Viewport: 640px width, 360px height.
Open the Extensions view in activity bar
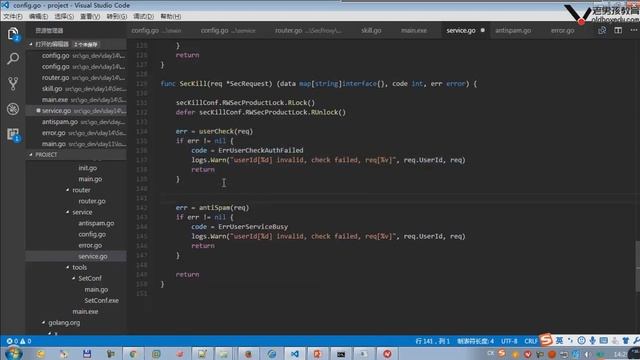[x=13, y=134]
